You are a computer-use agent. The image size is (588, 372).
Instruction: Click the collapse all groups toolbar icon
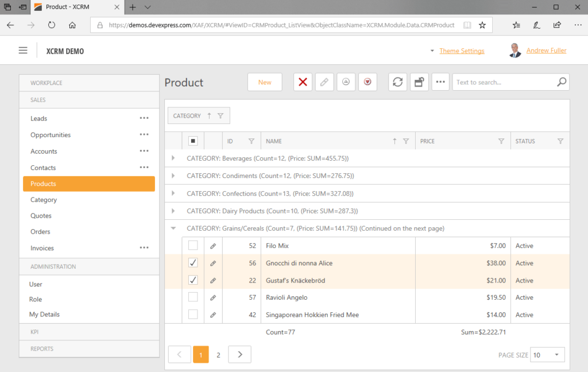pos(346,82)
